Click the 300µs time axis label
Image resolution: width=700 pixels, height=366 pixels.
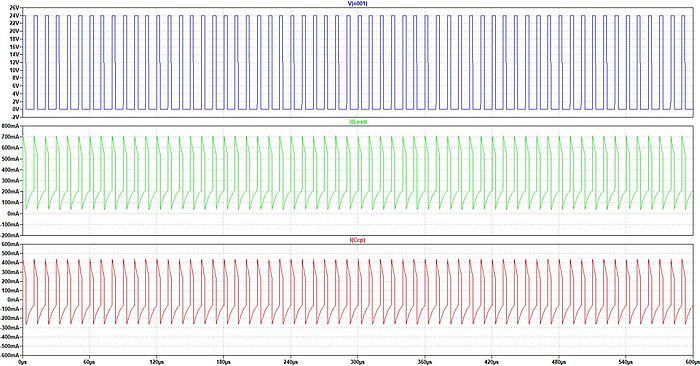(358, 362)
